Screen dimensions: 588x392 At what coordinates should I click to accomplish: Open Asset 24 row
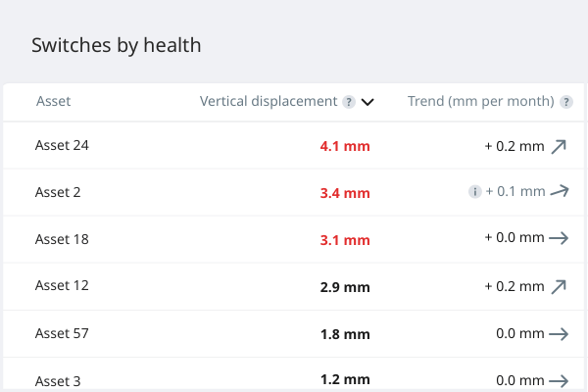62,145
